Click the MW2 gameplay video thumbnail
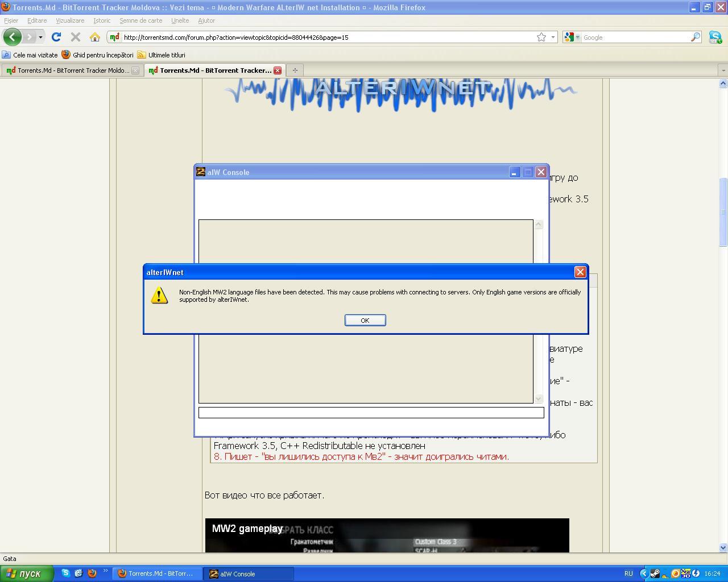 (387, 535)
